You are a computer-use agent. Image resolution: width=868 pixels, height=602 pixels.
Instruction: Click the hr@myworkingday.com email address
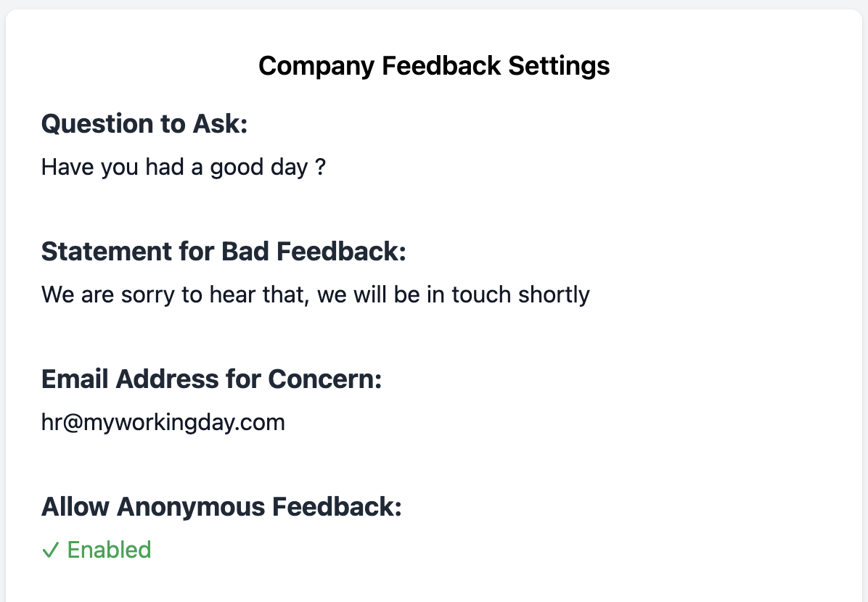point(163,422)
